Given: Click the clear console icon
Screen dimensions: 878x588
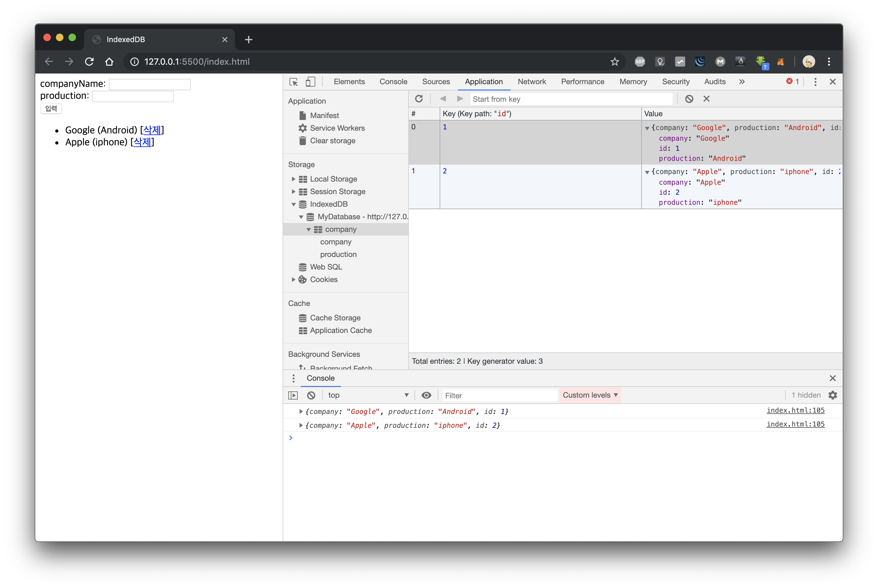Looking at the screenshot, I should [x=311, y=395].
